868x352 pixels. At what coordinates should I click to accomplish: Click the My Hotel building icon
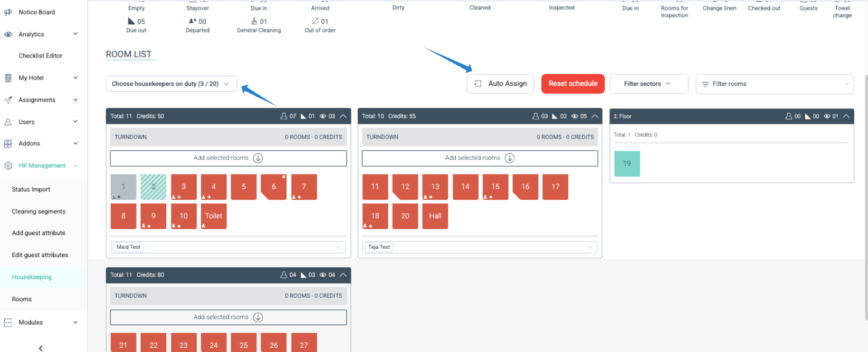point(8,78)
